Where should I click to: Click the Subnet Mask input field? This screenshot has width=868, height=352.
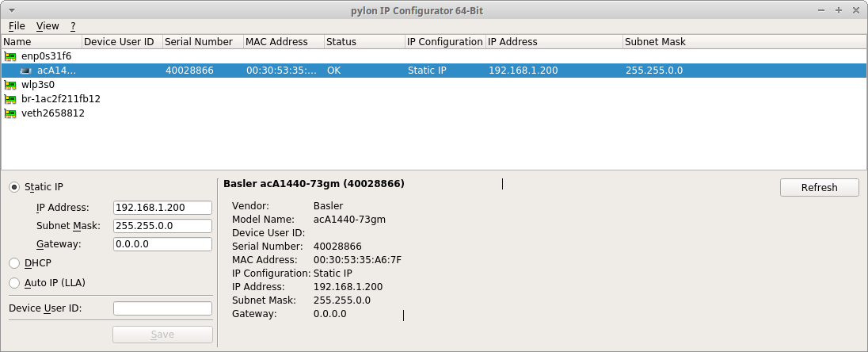click(163, 226)
